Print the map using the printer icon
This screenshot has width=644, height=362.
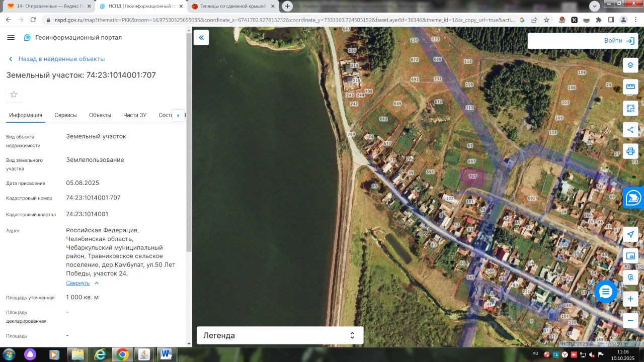(630, 151)
